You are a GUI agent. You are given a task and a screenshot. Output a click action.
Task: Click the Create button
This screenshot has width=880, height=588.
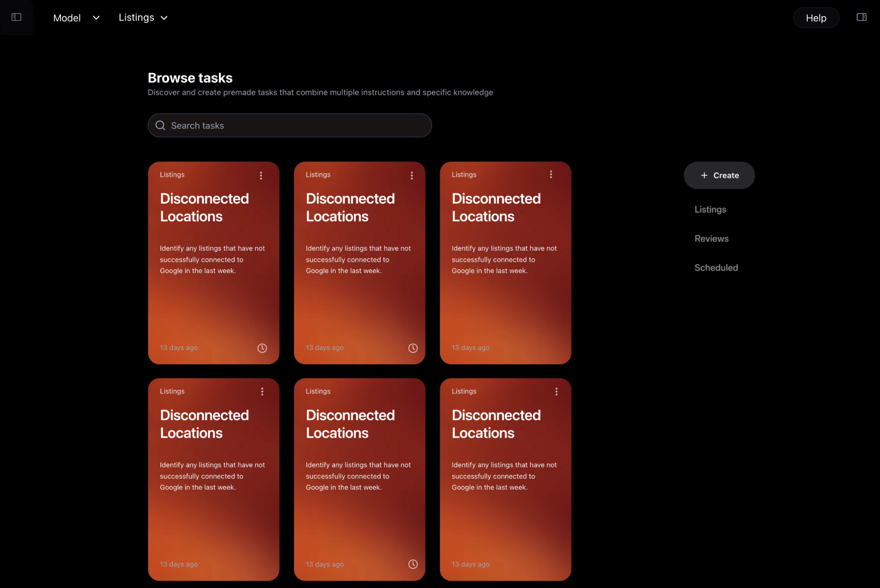(x=719, y=175)
